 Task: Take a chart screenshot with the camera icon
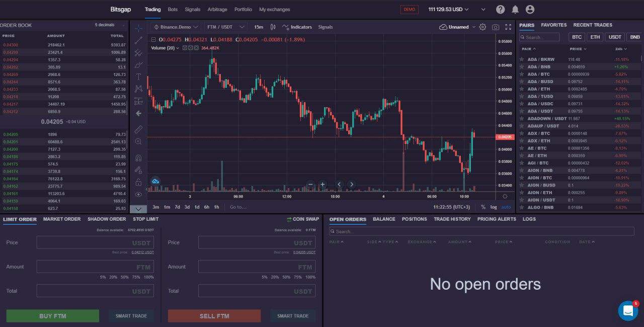click(495, 27)
